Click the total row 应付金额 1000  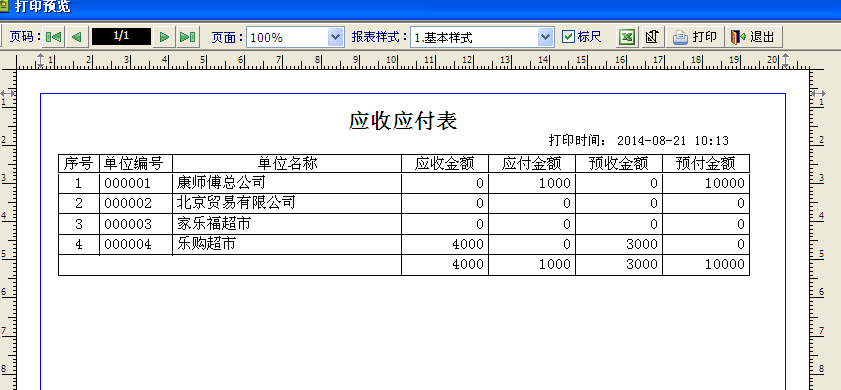point(554,264)
